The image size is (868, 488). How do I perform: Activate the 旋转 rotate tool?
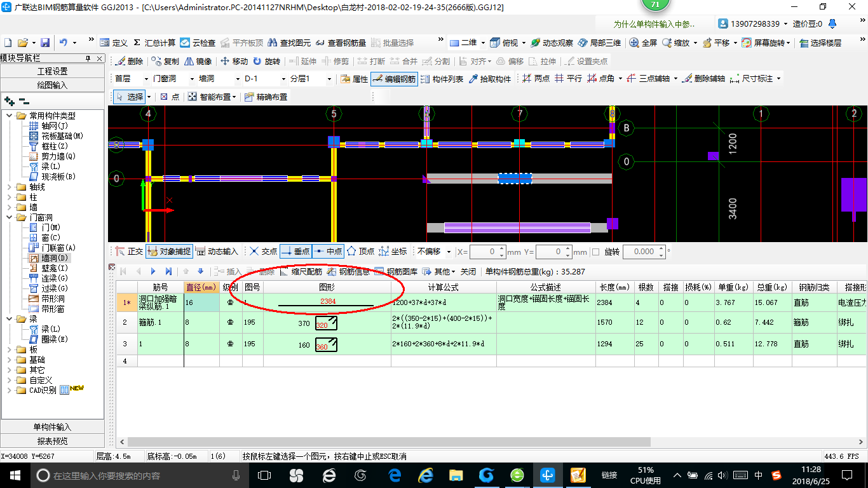coord(266,62)
